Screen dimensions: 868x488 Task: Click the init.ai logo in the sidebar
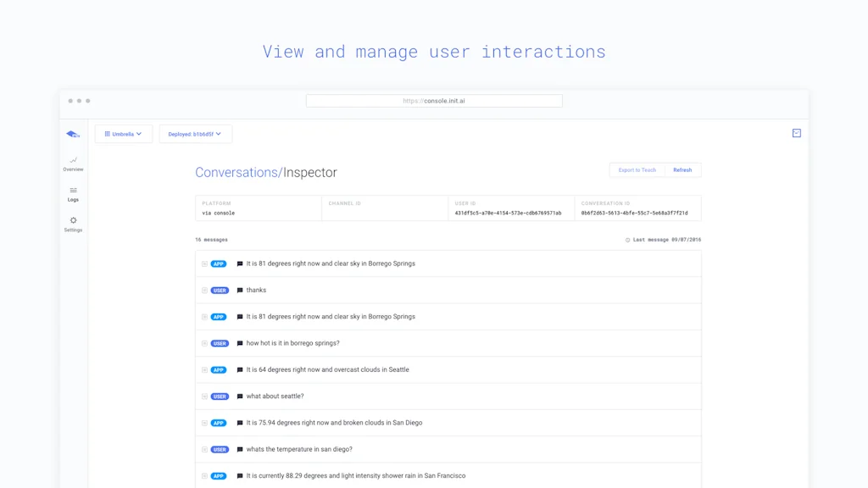pos(72,133)
